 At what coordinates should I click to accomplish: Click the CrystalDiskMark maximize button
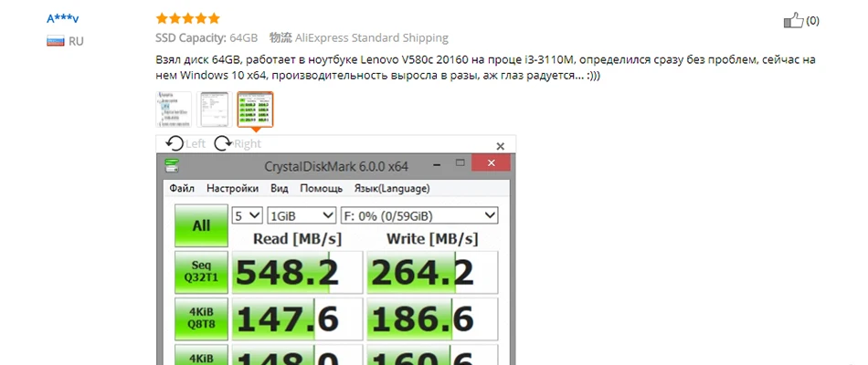460,162
